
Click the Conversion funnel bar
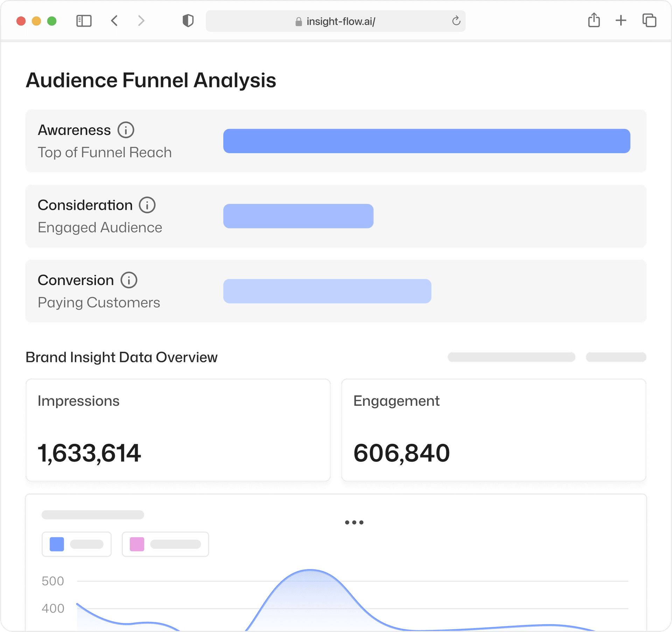[327, 291]
